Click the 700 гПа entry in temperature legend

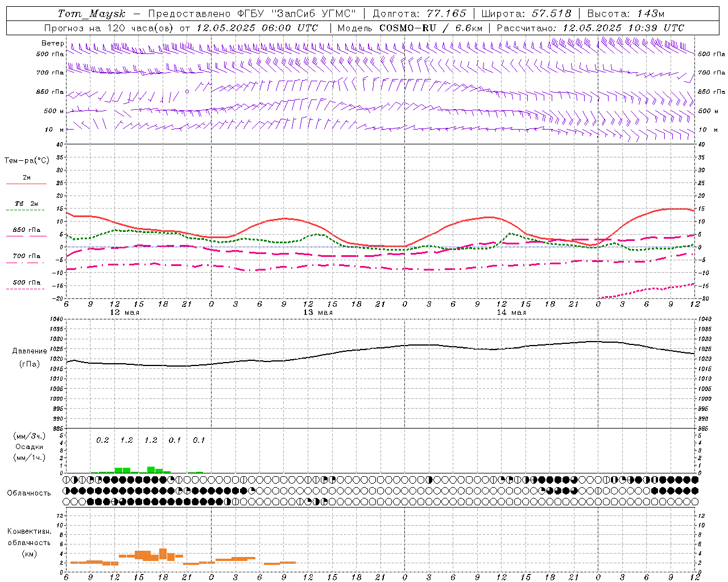click(26, 256)
